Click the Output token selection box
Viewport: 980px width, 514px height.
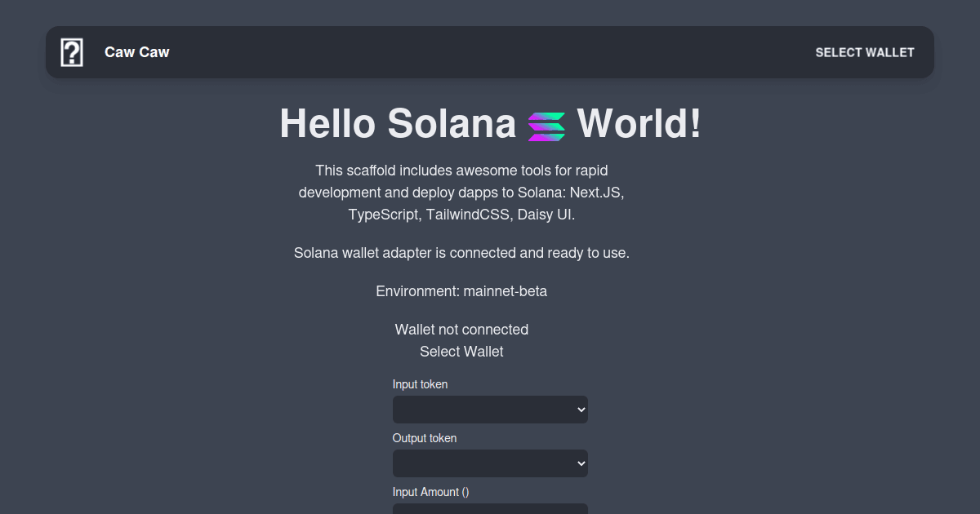coord(490,463)
